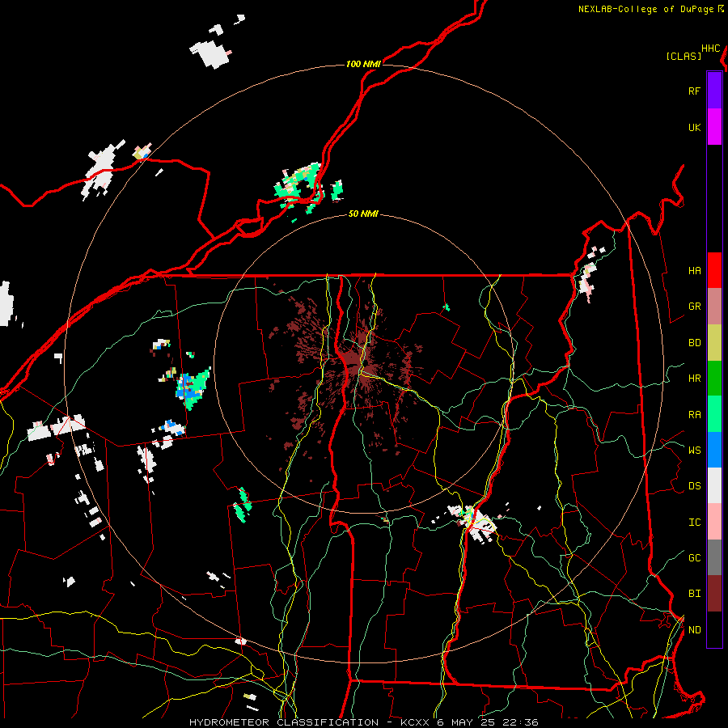
Task: Click the GR legend color swatch
Action: [714, 307]
